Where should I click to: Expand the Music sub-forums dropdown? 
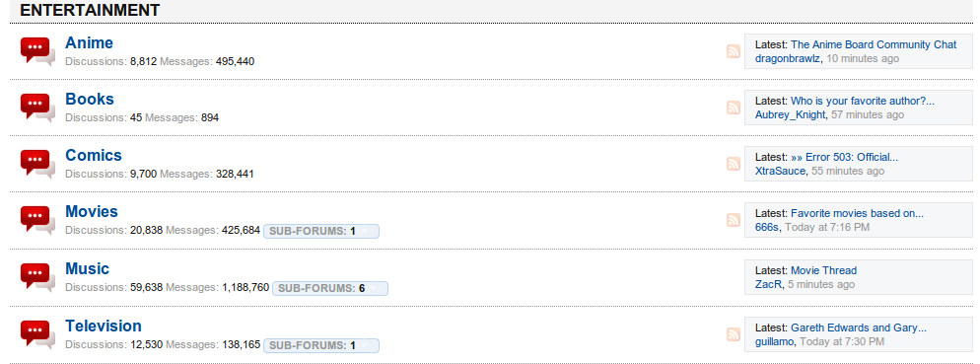pos(330,288)
